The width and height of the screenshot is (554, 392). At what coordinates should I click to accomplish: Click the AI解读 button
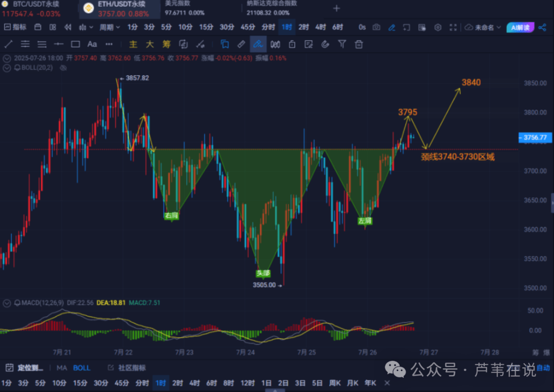click(520, 28)
